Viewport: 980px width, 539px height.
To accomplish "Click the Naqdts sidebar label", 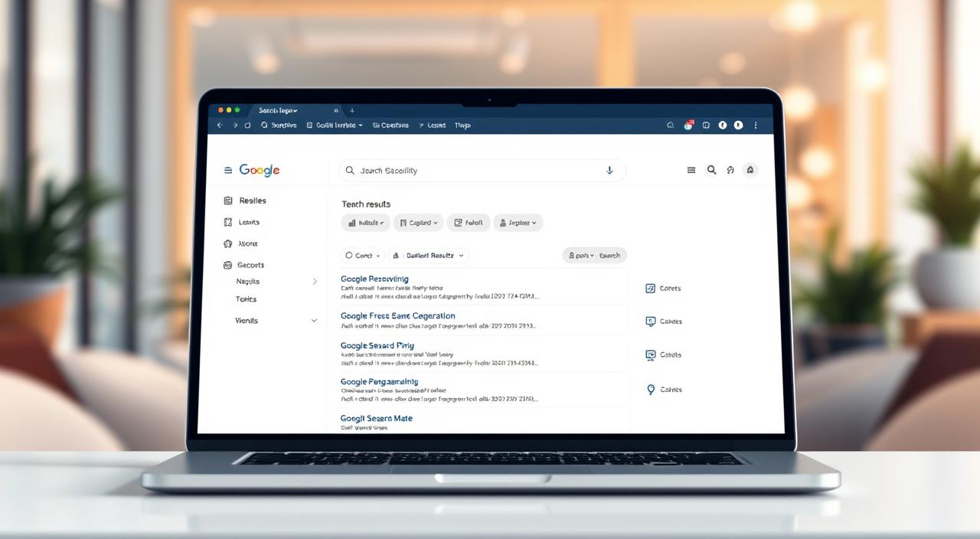I will click(x=248, y=282).
